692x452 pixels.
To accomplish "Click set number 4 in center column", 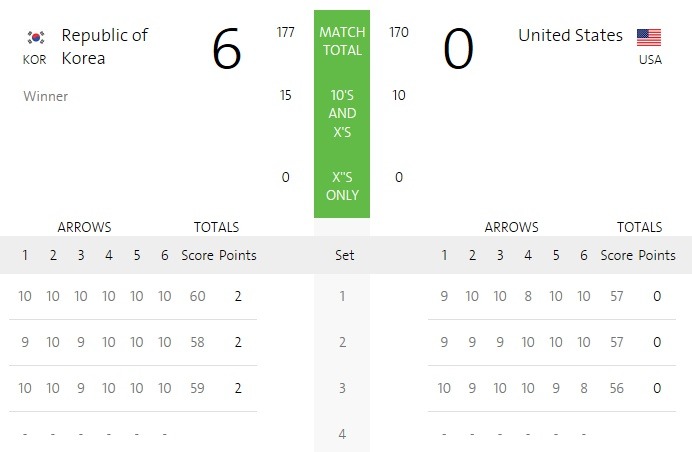I will tap(342, 434).
